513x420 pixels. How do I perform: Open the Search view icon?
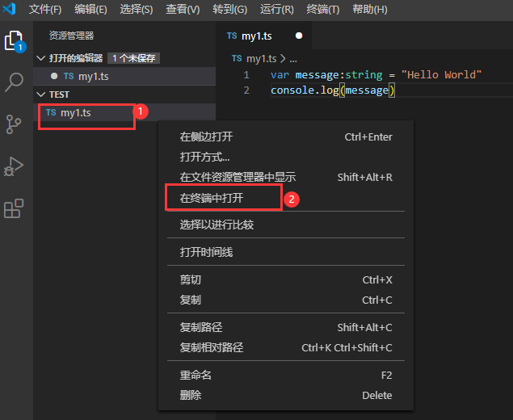point(14,82)
